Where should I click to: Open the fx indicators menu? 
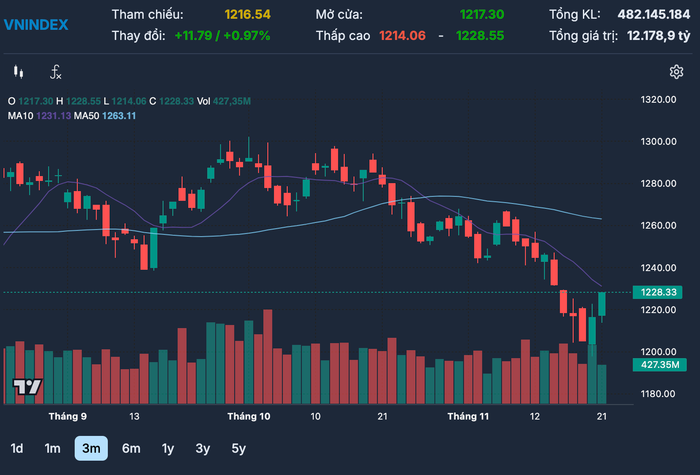pos(55,72)
